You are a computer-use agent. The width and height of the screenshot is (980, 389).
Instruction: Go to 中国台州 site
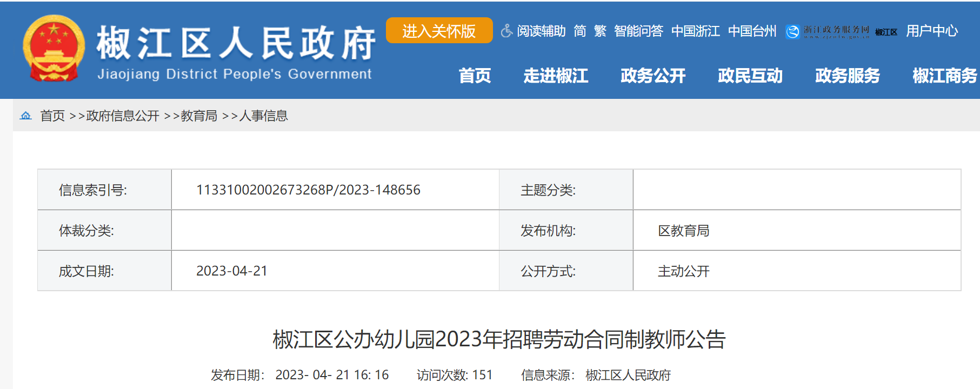pos(752,31)
